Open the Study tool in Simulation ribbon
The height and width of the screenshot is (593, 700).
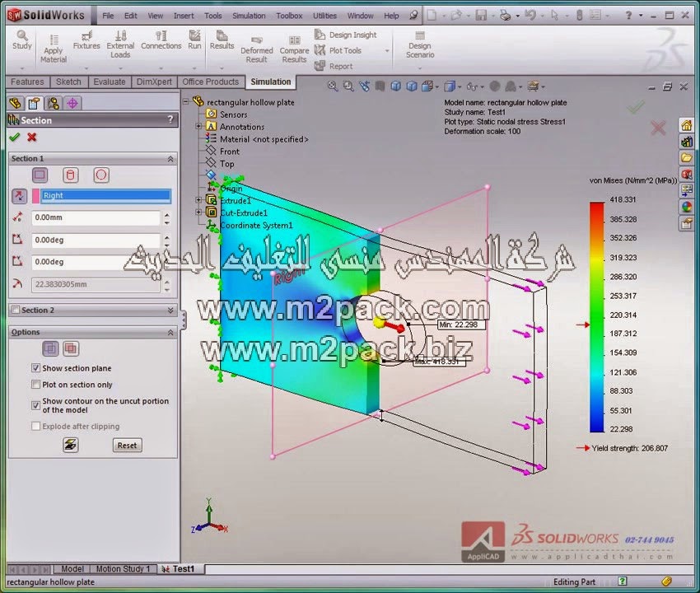click(x=22, y=40)
